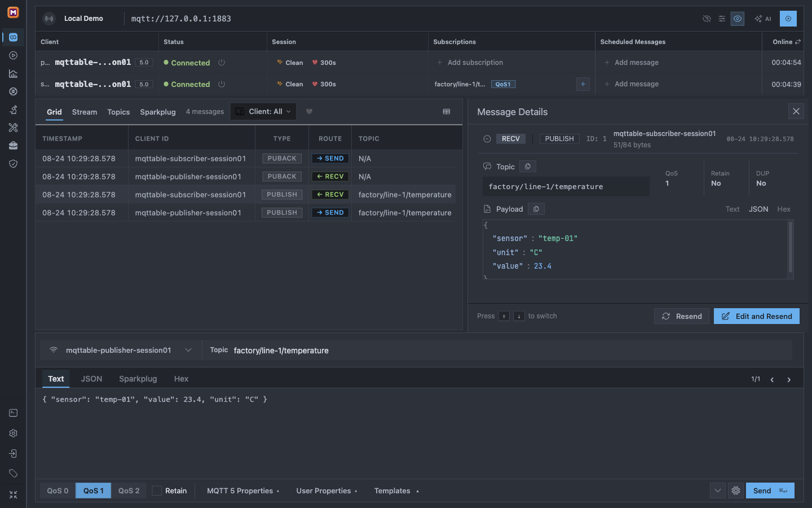812x508 pixels.
Task: Enable the Retain checkbox
Action: tap(157, 491)
